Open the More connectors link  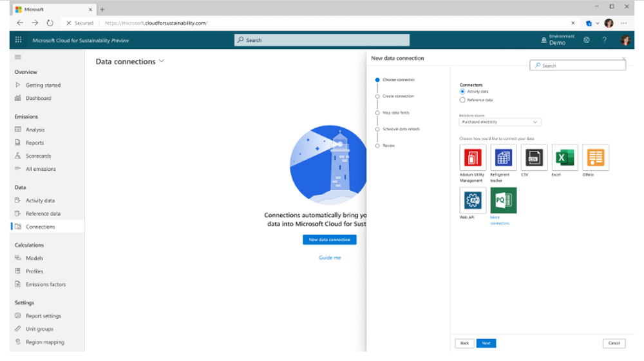coord(500,220)
